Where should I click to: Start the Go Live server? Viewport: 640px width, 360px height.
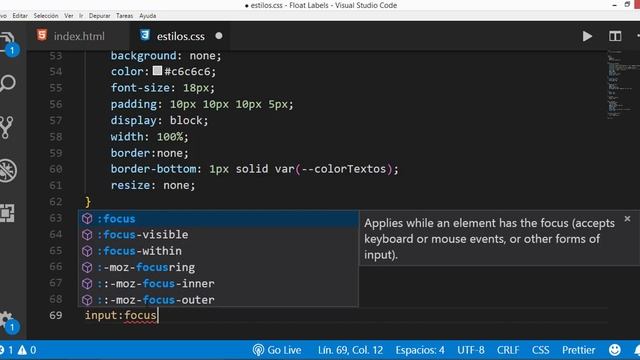pyautogui.click(x=277, y=350)
